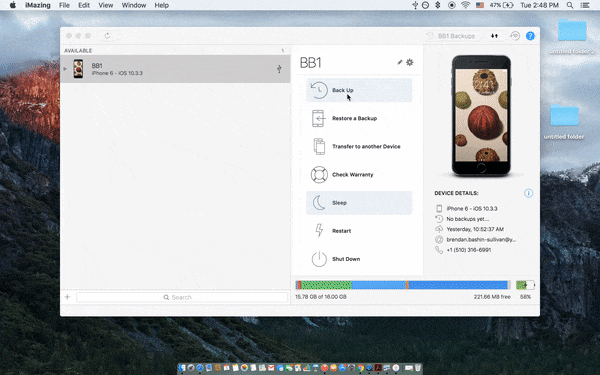The width and height of the screenshot is (600, 375).
Task: Click the '221.66 MB free' text
Action: 492,297
